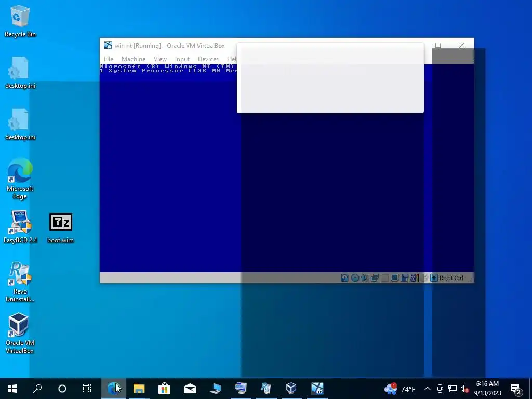This screenshot has height=399, width=532.
Task: Select the EasyBCD 2.4 desktop shortcut
Action: pyautogui.click(x=20, y=227)
